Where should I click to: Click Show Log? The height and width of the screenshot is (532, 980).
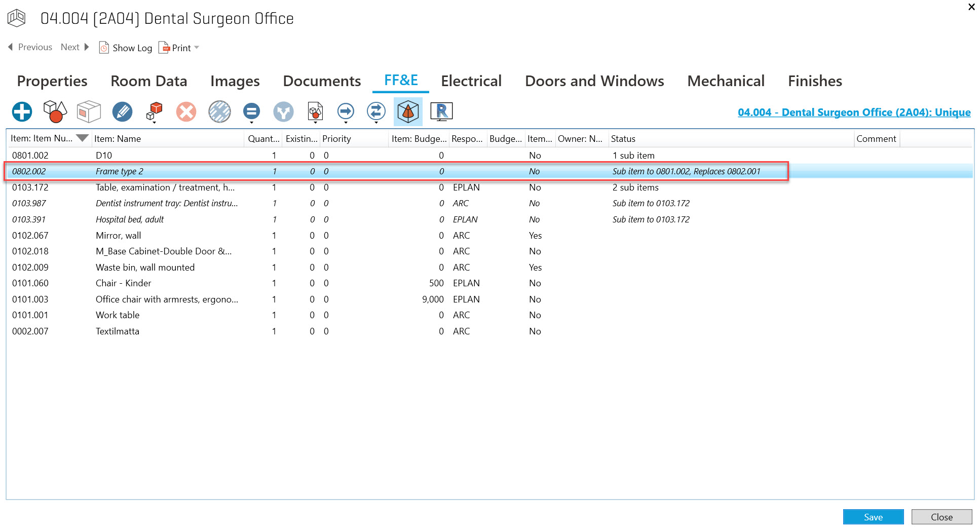tap(126, 48)
